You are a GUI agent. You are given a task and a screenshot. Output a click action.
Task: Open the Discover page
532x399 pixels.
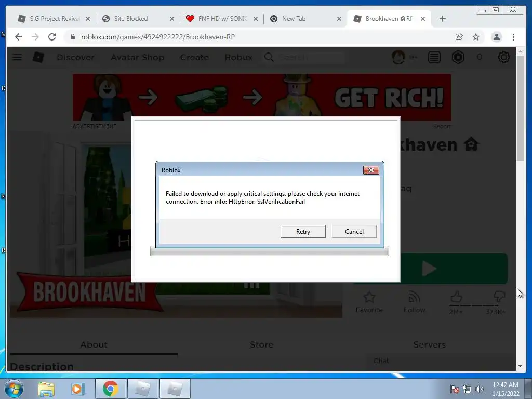coord(75,57)
